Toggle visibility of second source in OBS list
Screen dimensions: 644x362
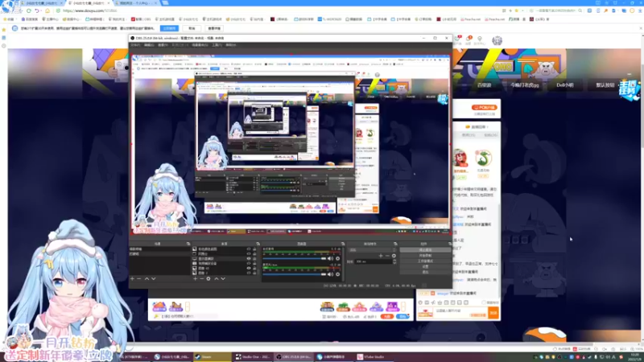(x=249, y=253)
